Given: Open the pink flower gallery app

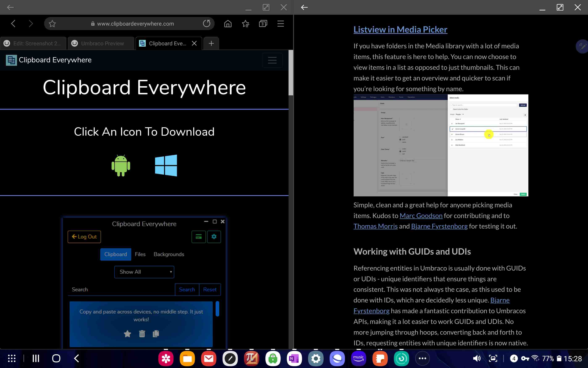Looking at the screenshot, I should coord(166,358).
